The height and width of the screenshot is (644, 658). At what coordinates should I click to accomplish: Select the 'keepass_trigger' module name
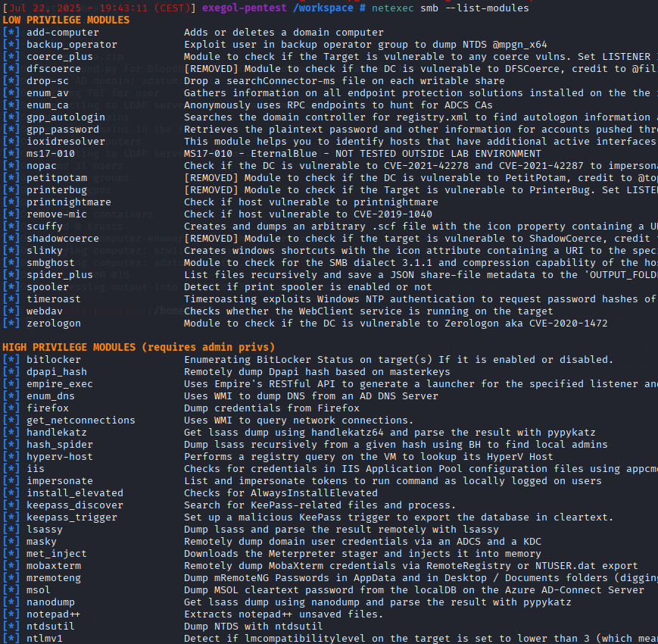72,517
